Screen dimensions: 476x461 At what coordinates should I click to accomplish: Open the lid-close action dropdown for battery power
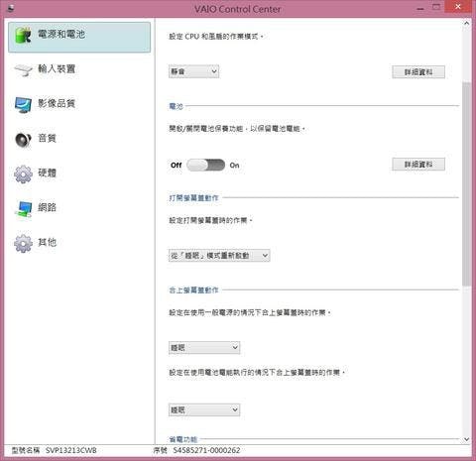point(204,410)
